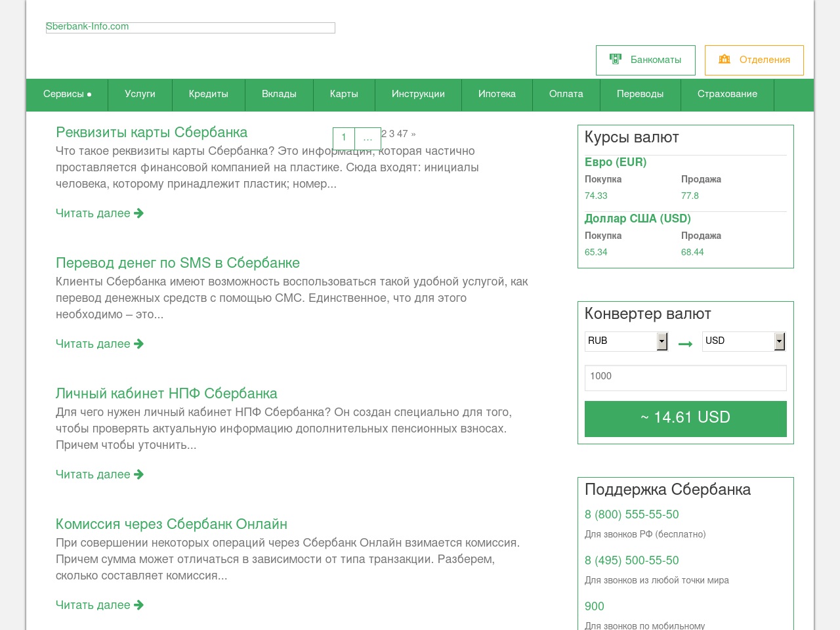Click USD buy rate 65.34
The width and height of the screenshot is (840, 630).
point(596,252)
